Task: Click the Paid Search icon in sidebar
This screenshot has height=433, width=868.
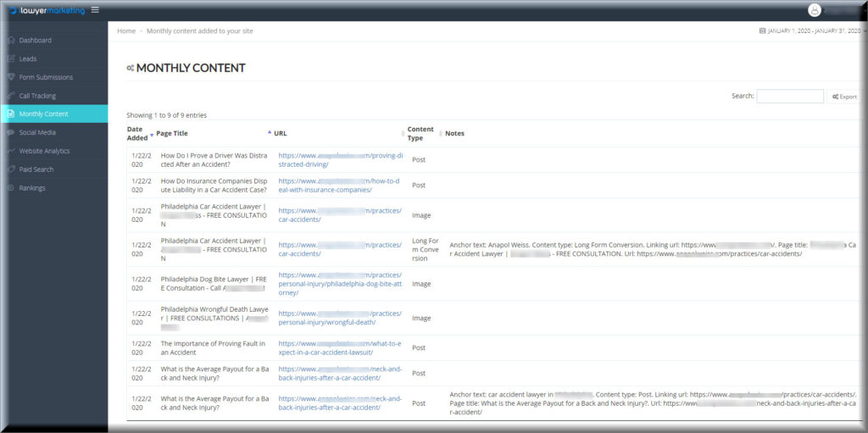Action: click(11, 169)
